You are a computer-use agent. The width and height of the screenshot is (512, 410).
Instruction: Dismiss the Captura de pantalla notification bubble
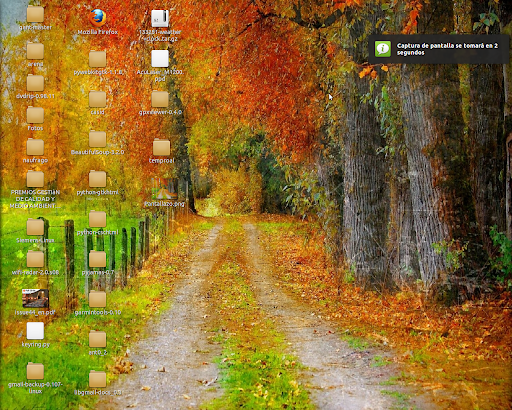click(x=438, y=49)
